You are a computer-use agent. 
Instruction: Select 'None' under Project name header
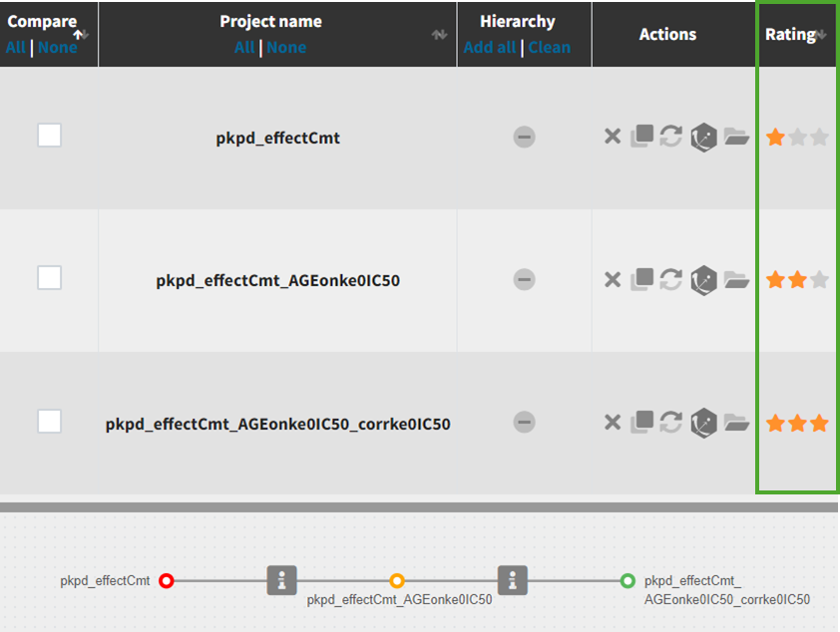[x=286, y=47]
